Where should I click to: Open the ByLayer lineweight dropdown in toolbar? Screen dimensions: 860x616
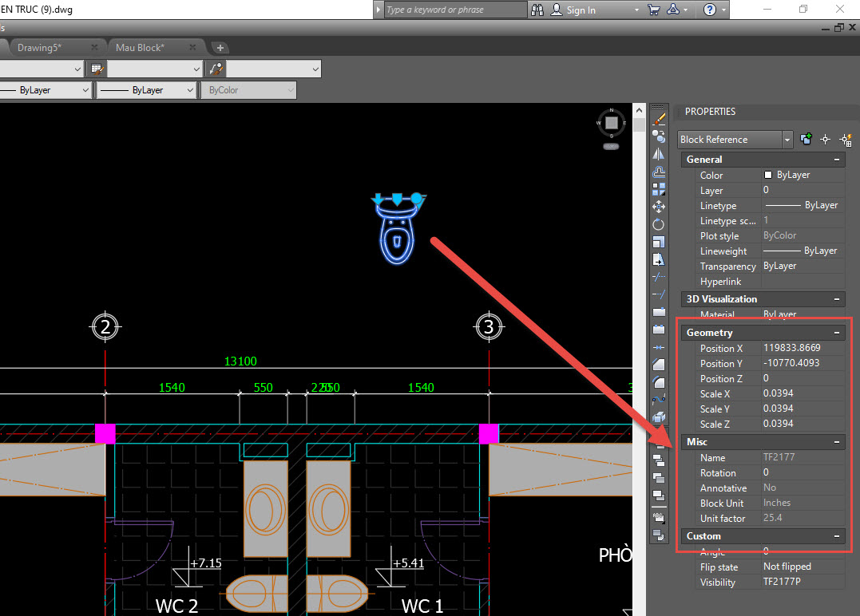coord(147,90)
